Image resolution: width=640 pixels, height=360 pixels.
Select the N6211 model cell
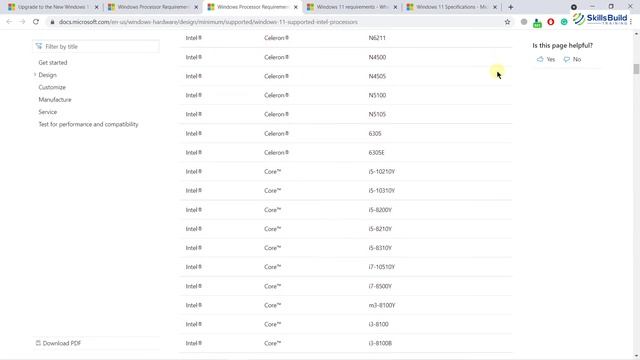[377, 38]
